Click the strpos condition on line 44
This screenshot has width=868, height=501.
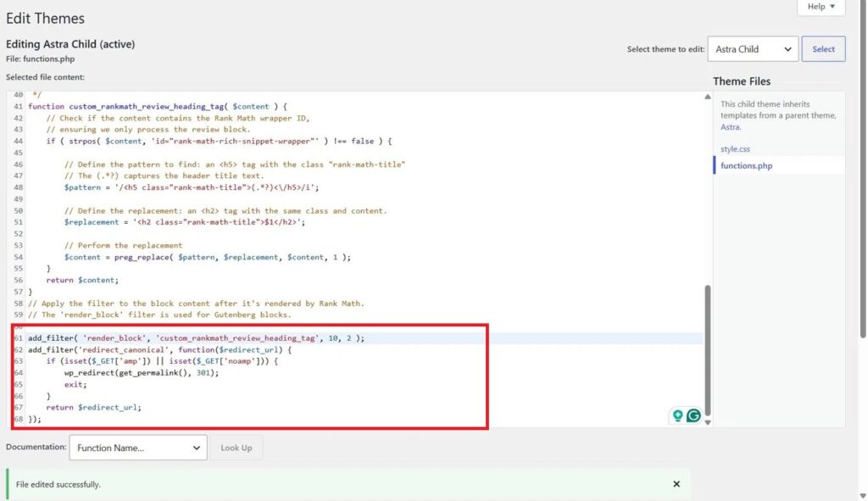[x=219, y=142]
